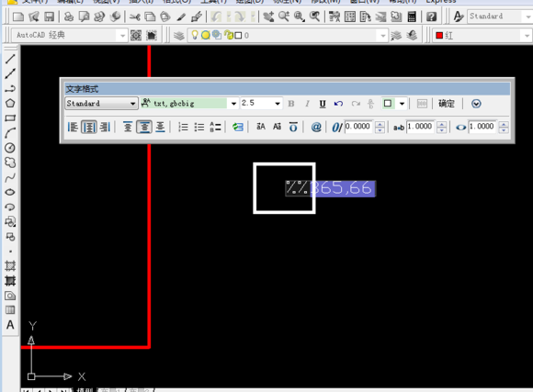Convert text to uppercase button
Viewport: 533px width, 392px height.
[x=261, y=127]
